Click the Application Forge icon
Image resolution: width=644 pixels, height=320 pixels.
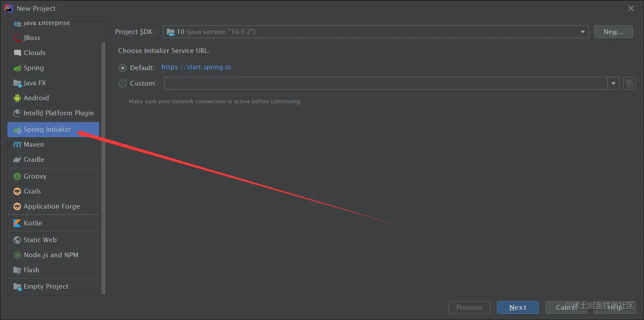point(17,206)
